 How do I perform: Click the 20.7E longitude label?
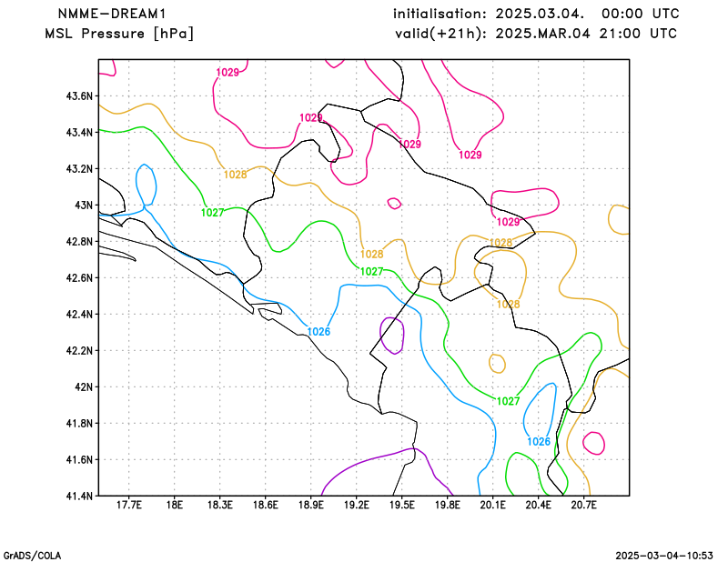(x=583, y=505)
